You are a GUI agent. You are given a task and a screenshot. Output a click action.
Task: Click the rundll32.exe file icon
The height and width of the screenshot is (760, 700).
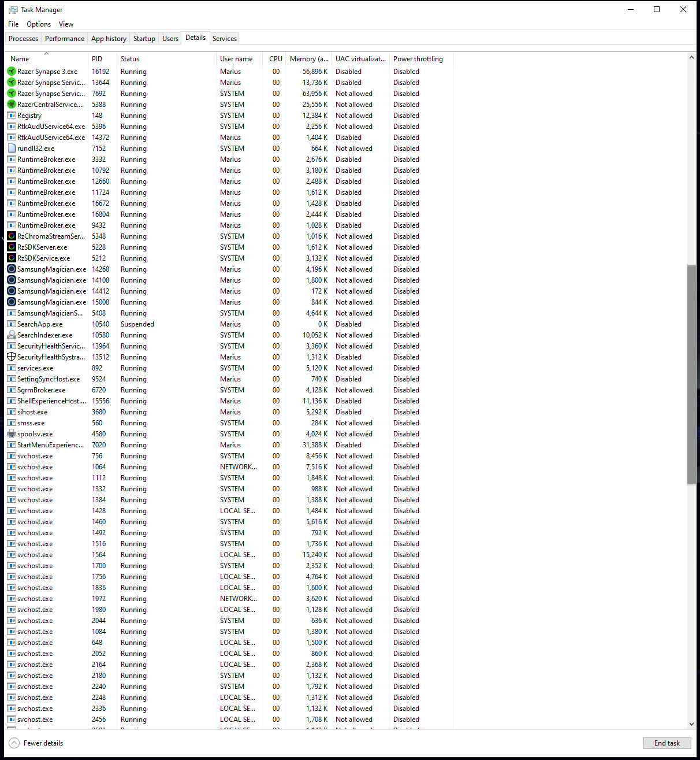[x=12, y=149]
